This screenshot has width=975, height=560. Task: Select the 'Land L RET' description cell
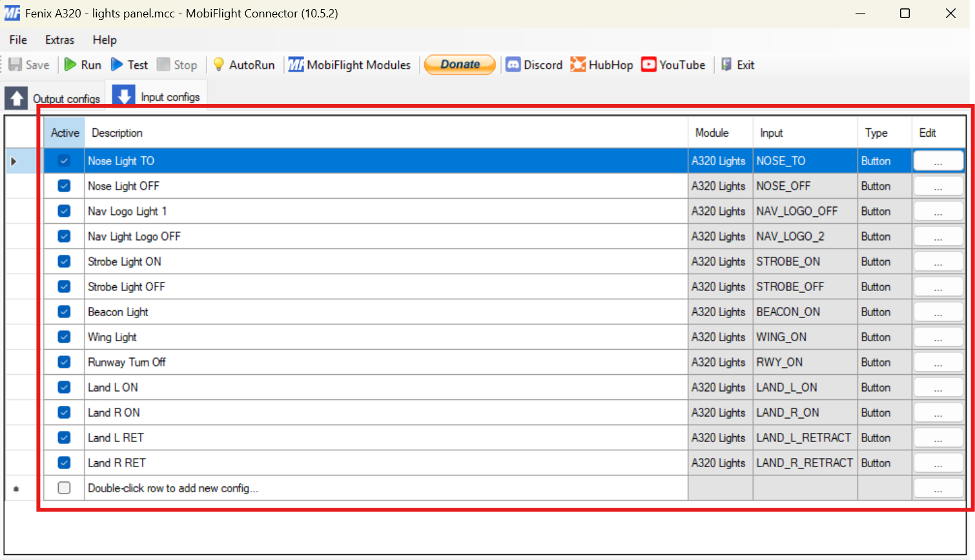[x=386, y=437]
